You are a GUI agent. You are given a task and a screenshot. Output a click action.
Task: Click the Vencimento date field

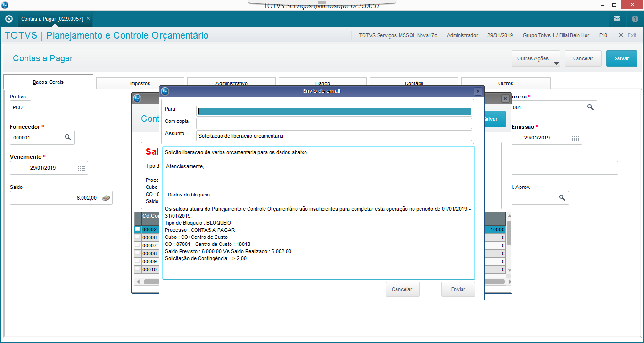click(49, 168)
